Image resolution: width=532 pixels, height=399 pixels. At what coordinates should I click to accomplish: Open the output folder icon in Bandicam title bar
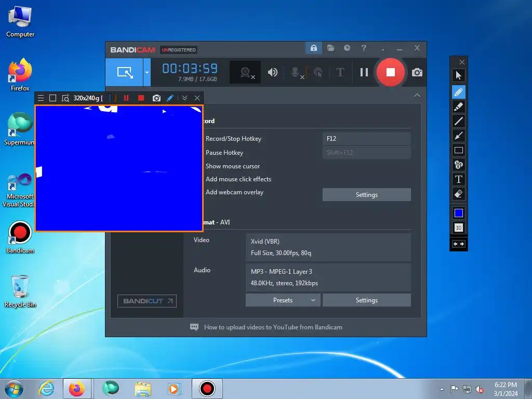coord(330,48)
